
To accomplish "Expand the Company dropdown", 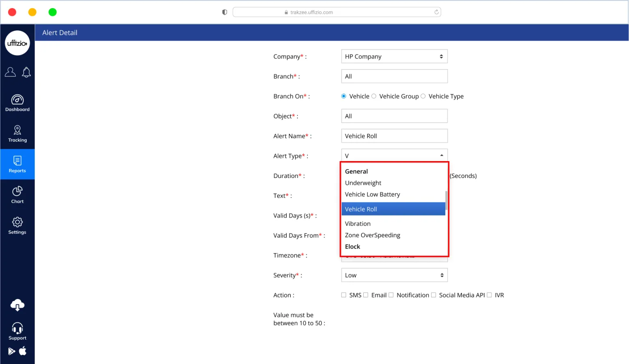I will pyautogui.click(x=394, y=56).
